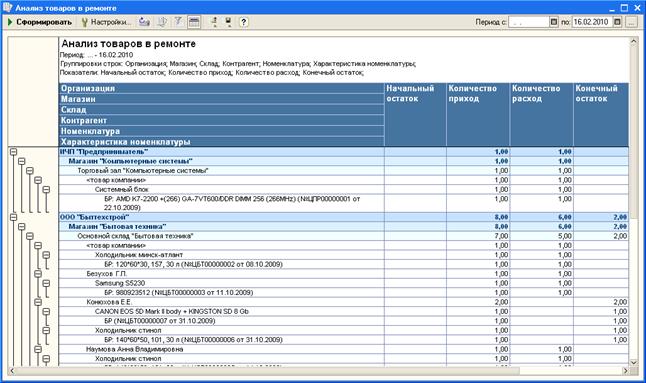Click the vertical scrollbar down arrow
Image resolution: width=646 pixels, height=383 pixels.
(633, 362)
